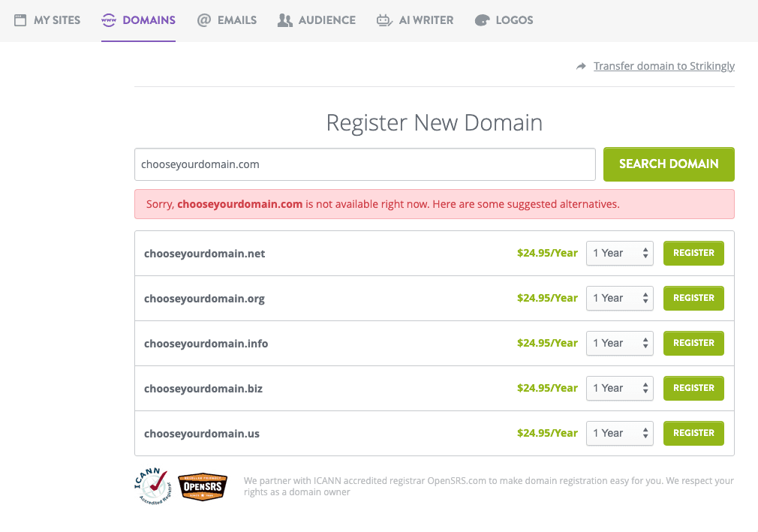Image resolution: width=758 pixels, height=532 pixels.
Task: Expand year selector for chooseyourdomain.biz
Action: click(620, 388)
